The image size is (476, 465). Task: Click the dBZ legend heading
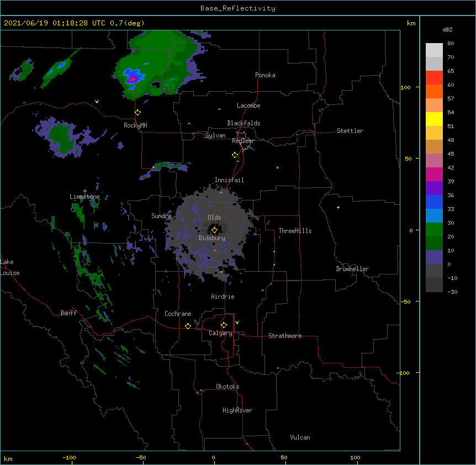[x=447, y=29]
